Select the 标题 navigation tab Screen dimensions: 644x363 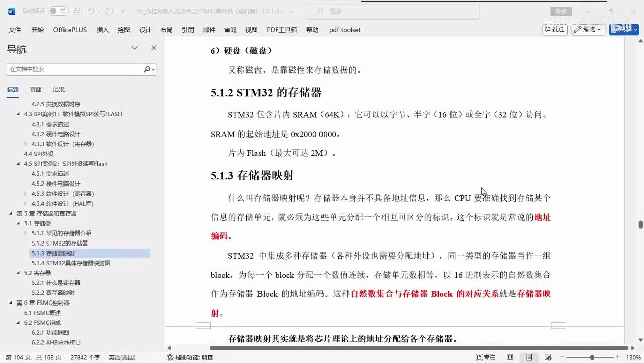[x=13, y=90]
